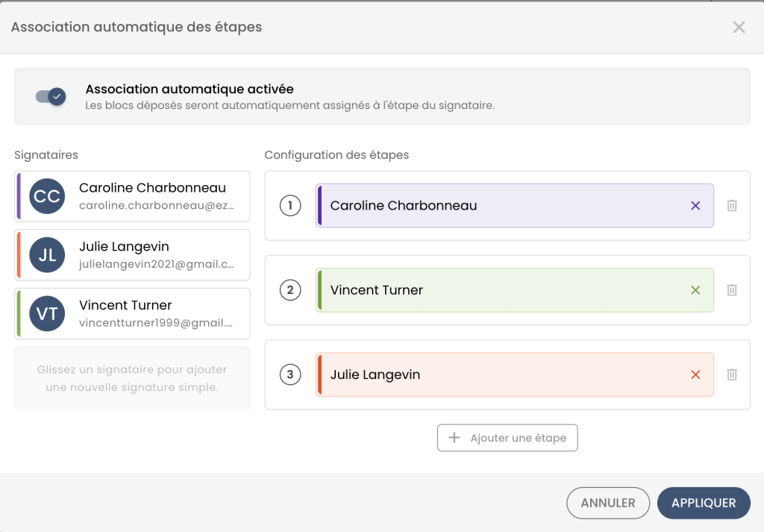Click the JL avatar for Julie Langevin
The height and width of the screenshot is (532, 764).
47,255
